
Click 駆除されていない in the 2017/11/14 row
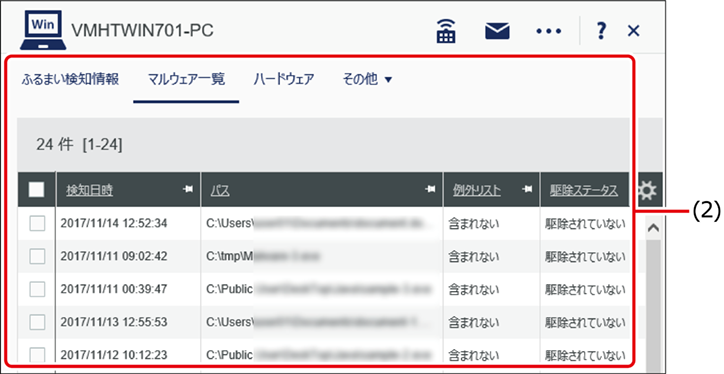(x=585, y=223)
